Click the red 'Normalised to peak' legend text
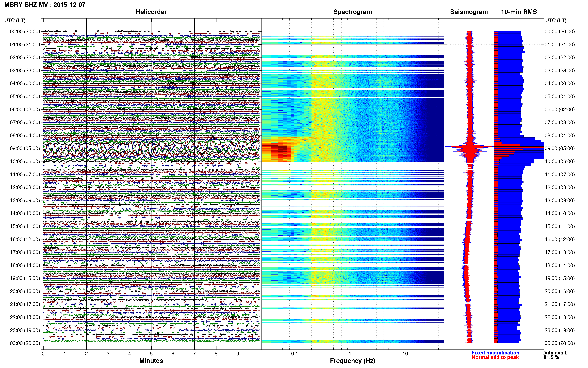 (x=495, y=357)
